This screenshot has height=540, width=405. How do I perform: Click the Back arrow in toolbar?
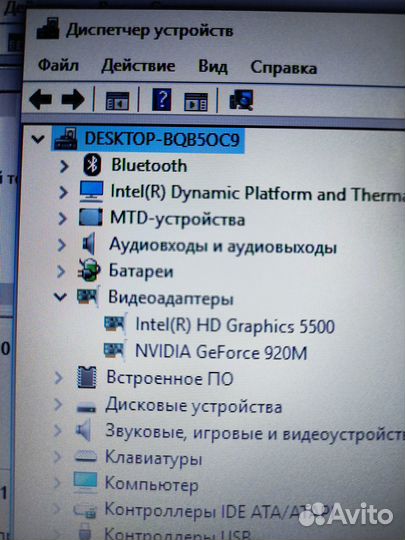pyautogui.click(x=40, y=100)
